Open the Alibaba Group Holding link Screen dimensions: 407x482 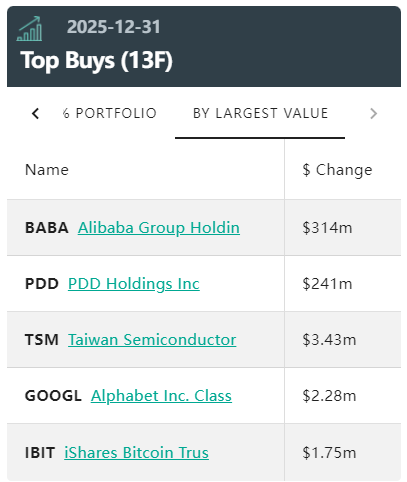point(159,228)
